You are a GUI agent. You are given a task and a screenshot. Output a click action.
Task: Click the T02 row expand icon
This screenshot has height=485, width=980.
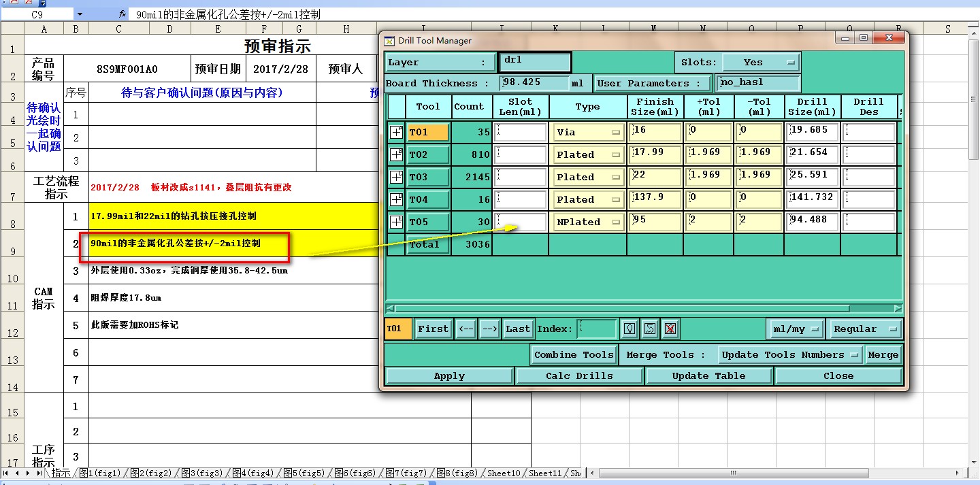(x=396, y=154)
